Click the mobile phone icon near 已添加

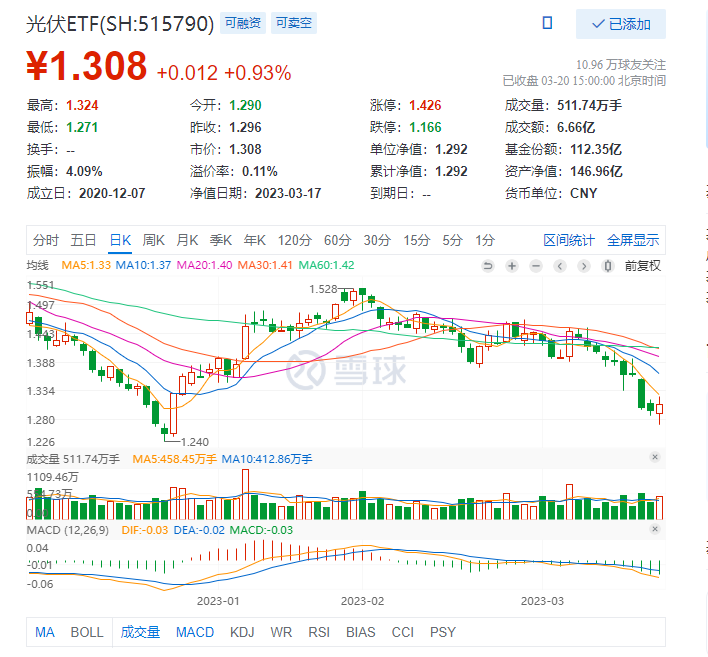coord(547,23)
